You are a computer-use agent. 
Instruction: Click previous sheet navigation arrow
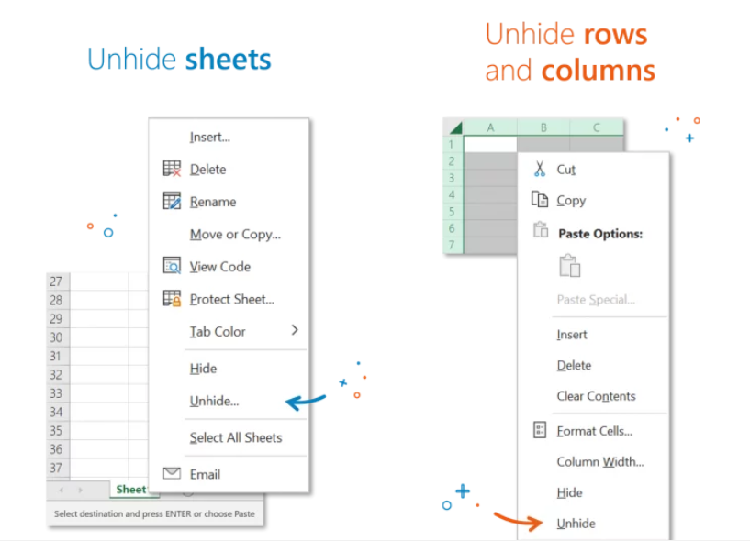tap(61, 490)
